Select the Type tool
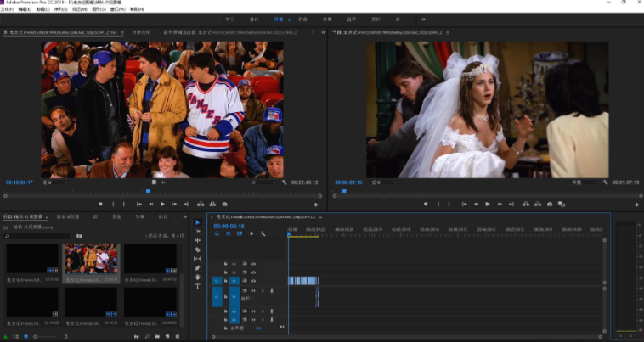Image resolution: width=644 pixels, height=342 pixels. [x=198, y=286]
